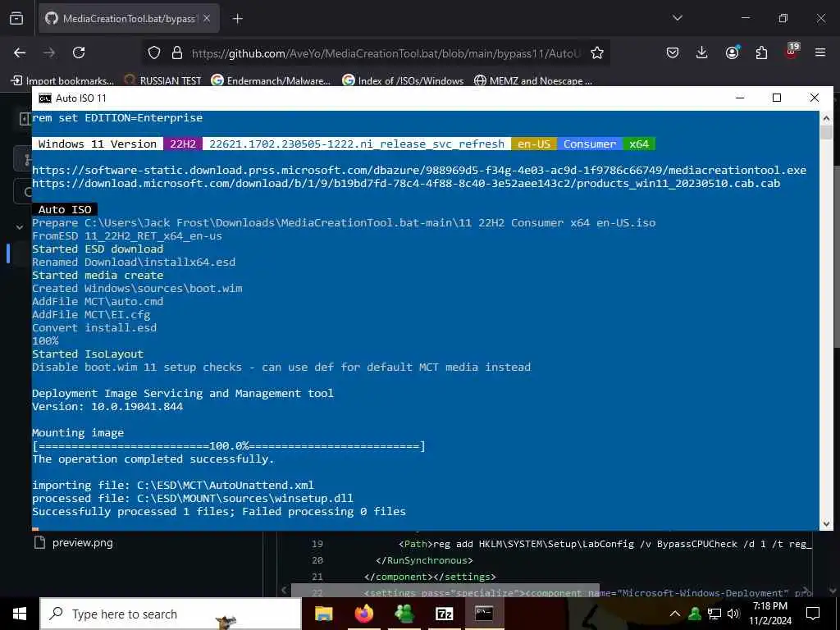Viewport: 840px width, 630px height.
Task: Click 'The operation completed successfully.' line
Action: coord(153,459)
